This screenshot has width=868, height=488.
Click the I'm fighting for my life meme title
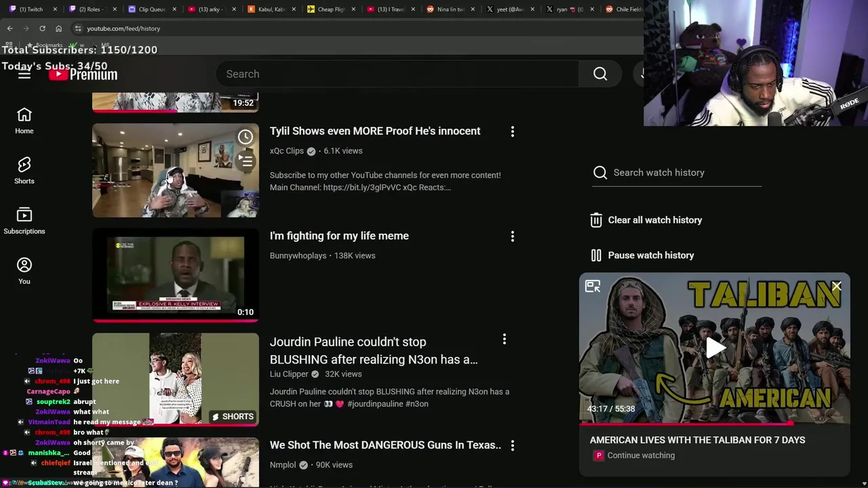[339, 236]
